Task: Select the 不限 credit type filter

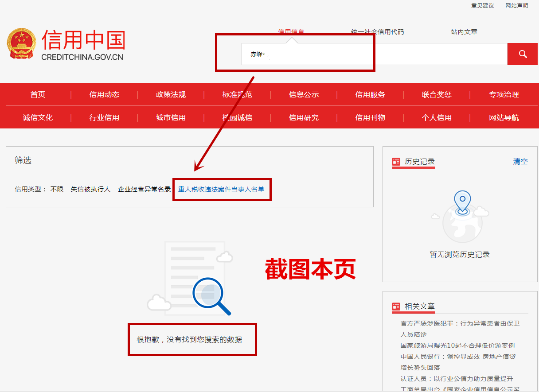Action: click(57, 189)
